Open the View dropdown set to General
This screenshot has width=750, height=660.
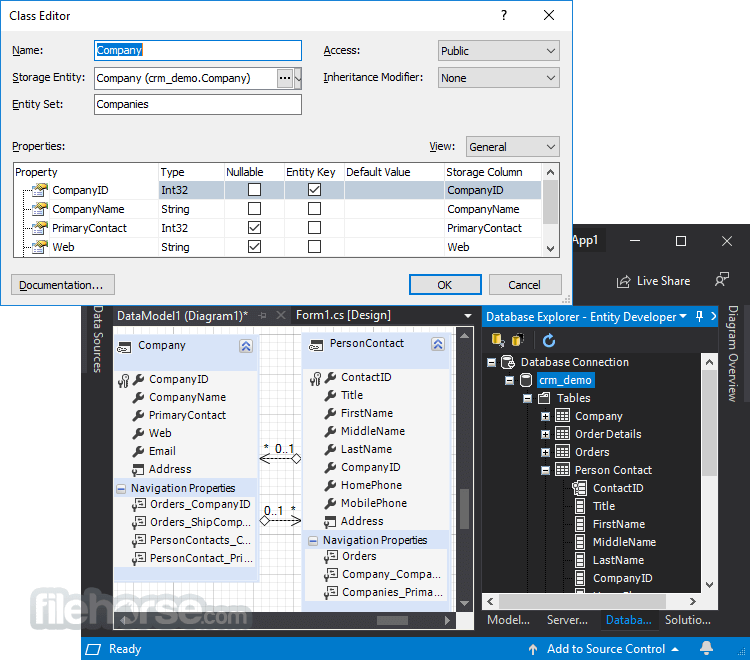[x=512, y=147]
